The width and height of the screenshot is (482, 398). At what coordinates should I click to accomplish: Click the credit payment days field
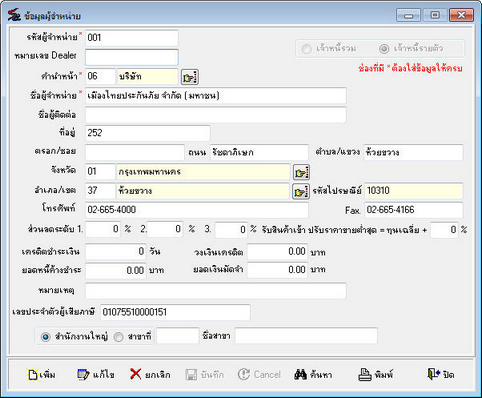(115, 251)
